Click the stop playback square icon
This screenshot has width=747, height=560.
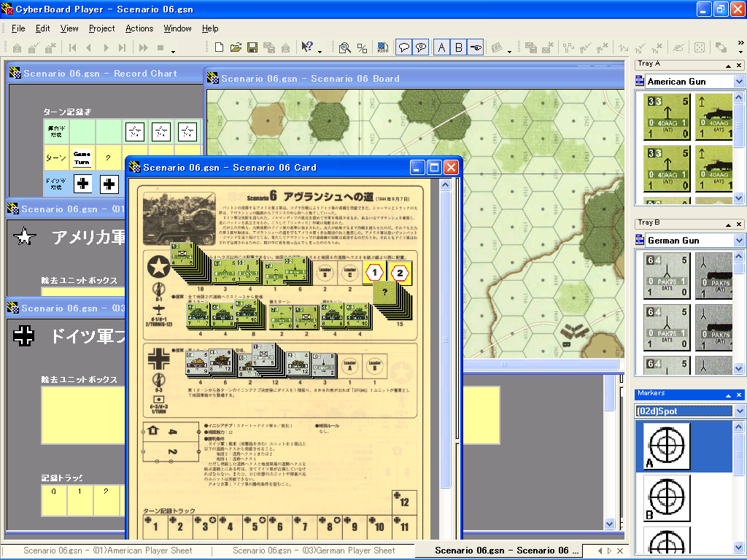coord(160,47)
